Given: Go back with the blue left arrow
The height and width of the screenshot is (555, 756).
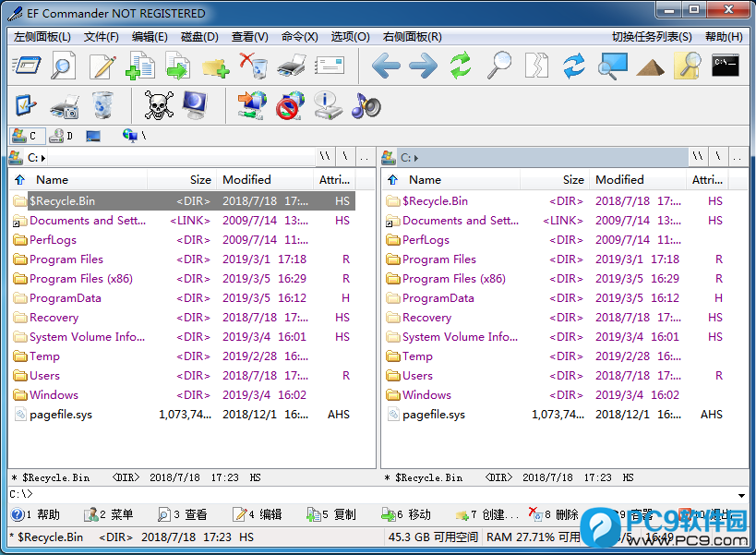Looking at the screenshot, I should (x=386, y=66).
